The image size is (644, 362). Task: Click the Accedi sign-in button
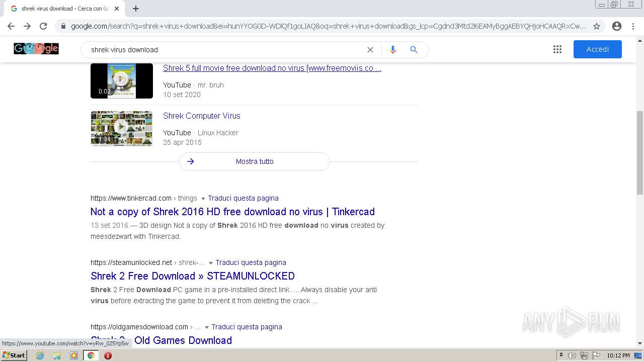pos(598,49)
